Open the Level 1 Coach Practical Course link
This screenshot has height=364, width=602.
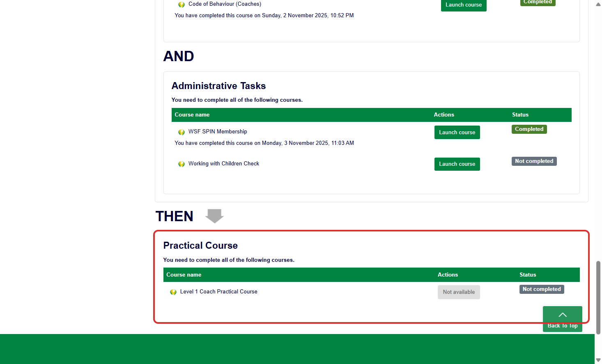[x=218, y=291]
